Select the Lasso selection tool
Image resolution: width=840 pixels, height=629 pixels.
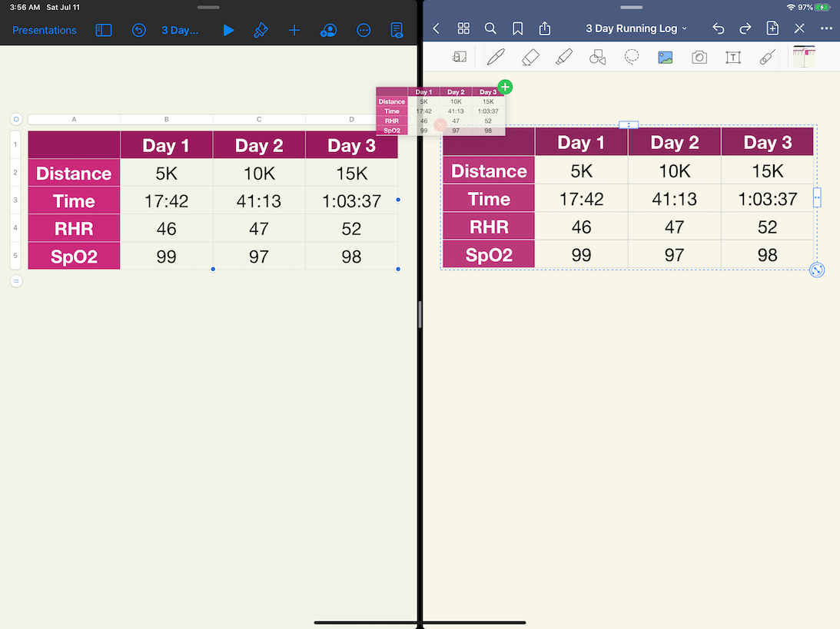coord(631,57)
